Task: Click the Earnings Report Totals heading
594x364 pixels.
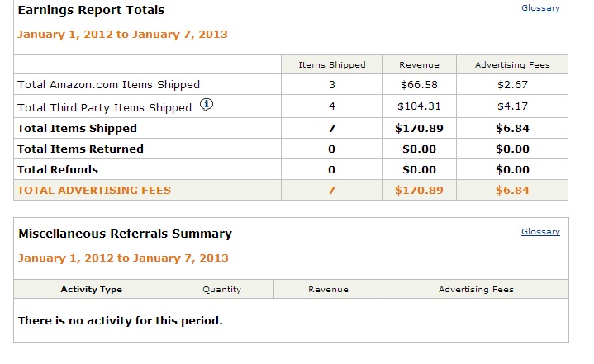Action: [x=91, y=11]
